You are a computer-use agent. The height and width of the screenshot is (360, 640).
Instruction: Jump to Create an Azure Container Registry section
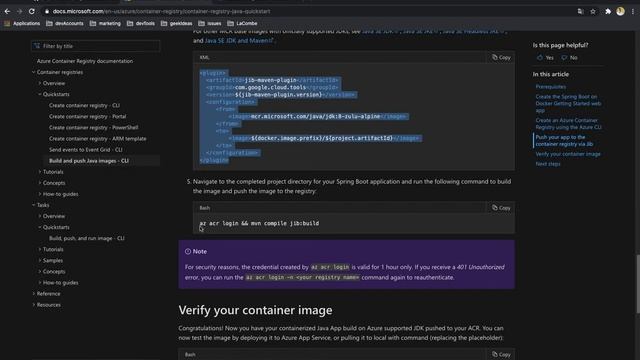(568, 124)
